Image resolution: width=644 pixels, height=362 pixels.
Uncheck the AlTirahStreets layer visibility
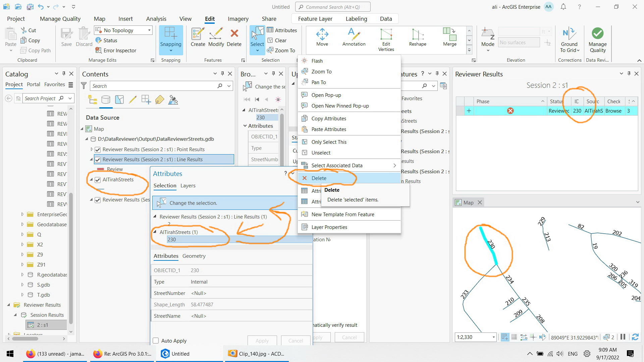(x=97, y=180)
